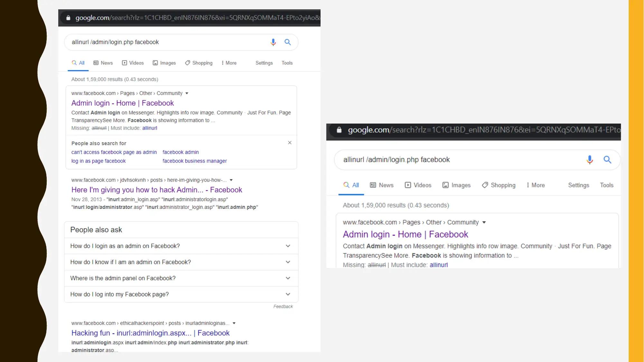Open dropdown arrow next to right Community breadcrumb
The height and width of the screenshot is (362, 644).
point(484,222)
